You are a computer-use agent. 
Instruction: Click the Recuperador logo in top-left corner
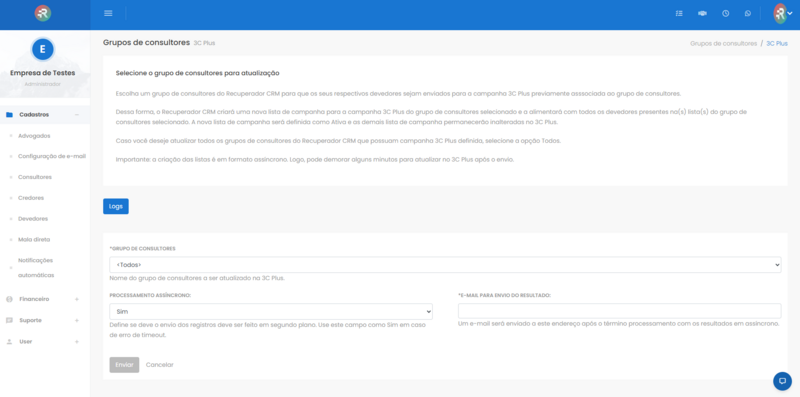pos(43,13)
